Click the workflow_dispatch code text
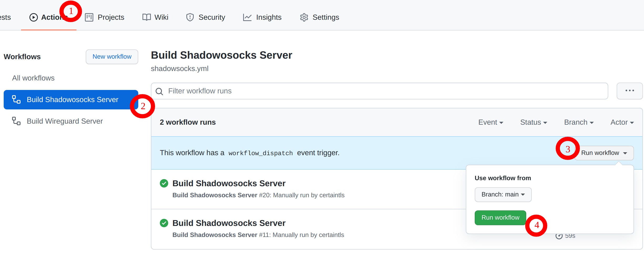This screenshot has height=253, width=644. 260,153
